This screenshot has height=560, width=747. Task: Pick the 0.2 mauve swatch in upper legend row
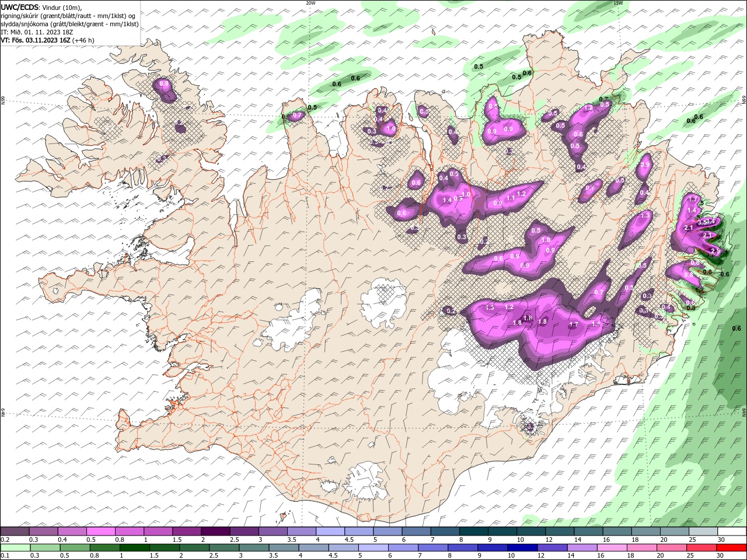click(15, 531)
